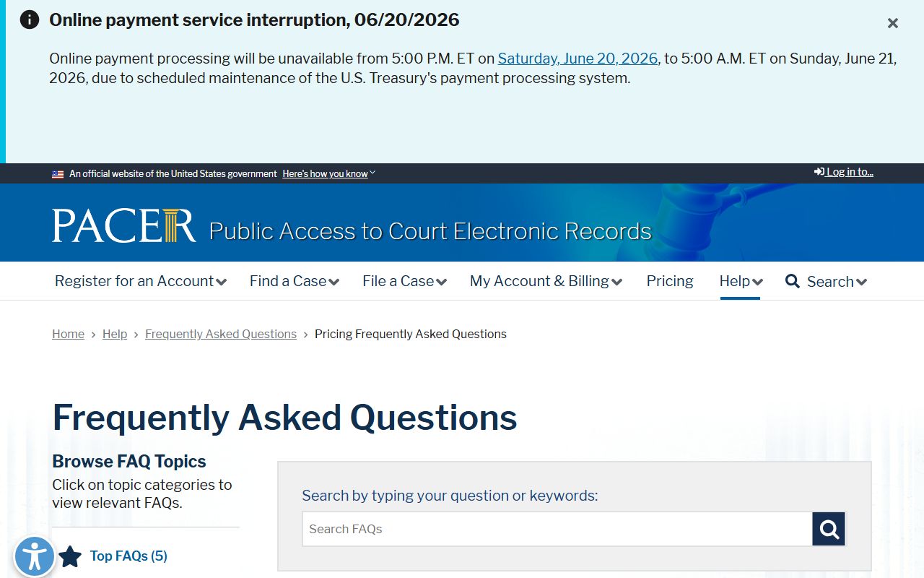Expand My Account & Billing menu

click(546, 281)
